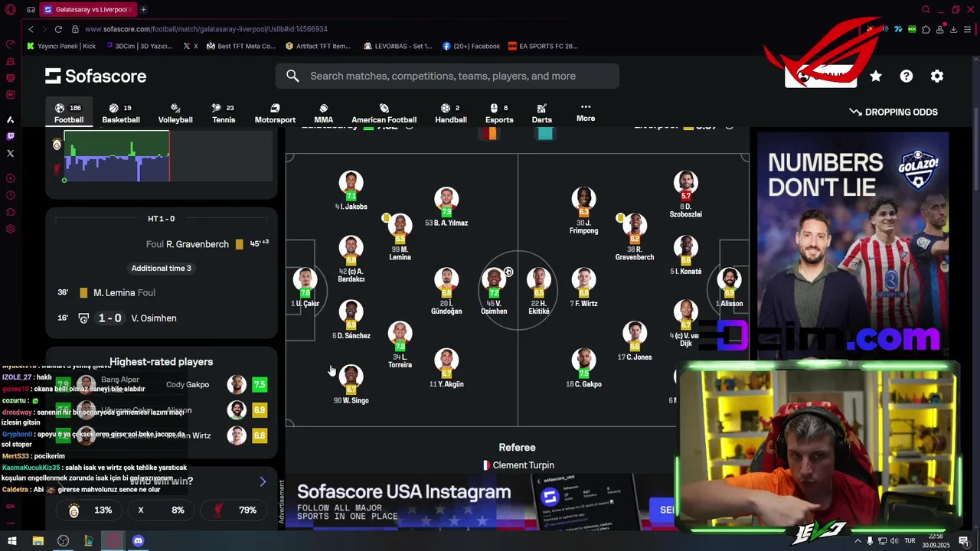Viewport: 980px width, 551px height.
Task: Open Sofascore settings gear
Action: 937,76
